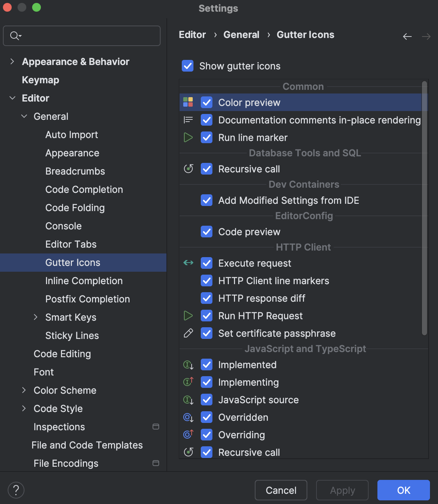Uncheck Add Modified Settings from IDE

207,200
